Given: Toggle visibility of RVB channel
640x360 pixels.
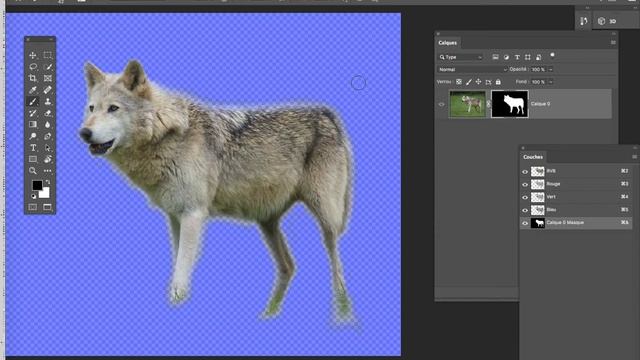Looking at the screenshot, I should (x=525, y=172).
